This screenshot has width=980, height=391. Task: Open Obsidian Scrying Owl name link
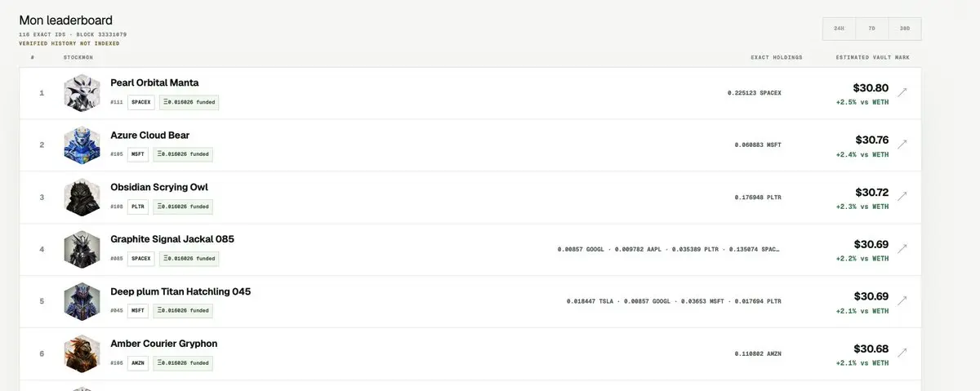(159, 188)
